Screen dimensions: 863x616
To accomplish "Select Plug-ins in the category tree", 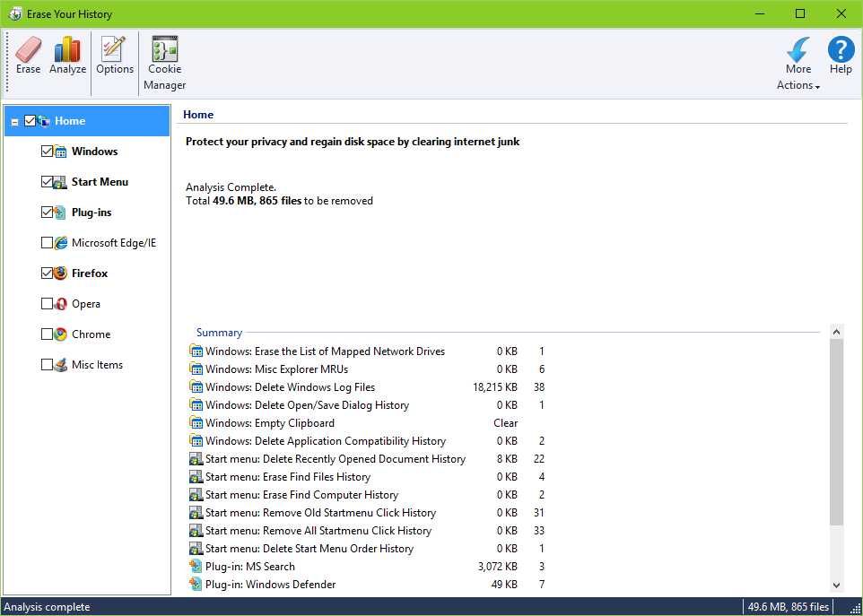I will (x=92, y=213).
